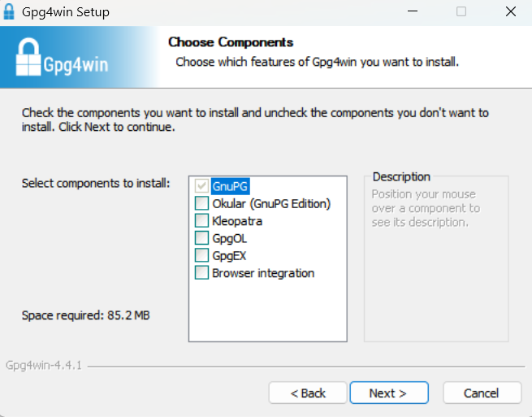Select the Okular (GnuPG Edition) label
532x417 pixels.
271,203
